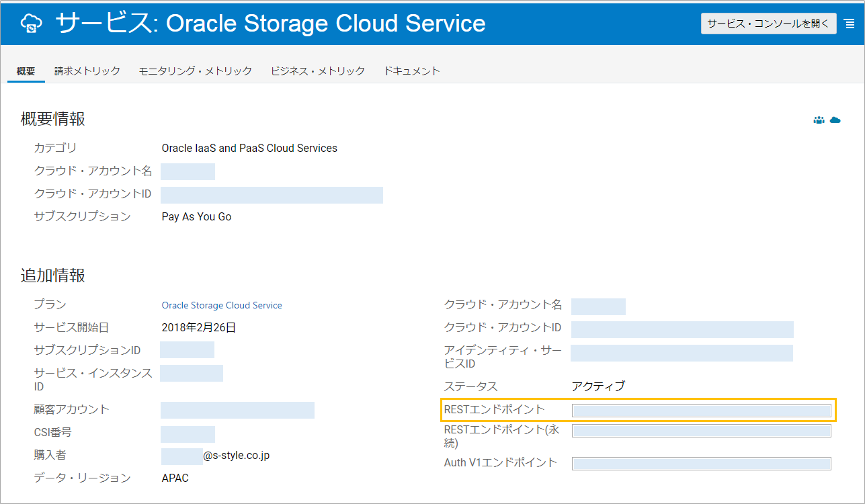Open サービス・コンソールを開く button
The height and width of the screenshot is (504, 865).
click(769, 23)
